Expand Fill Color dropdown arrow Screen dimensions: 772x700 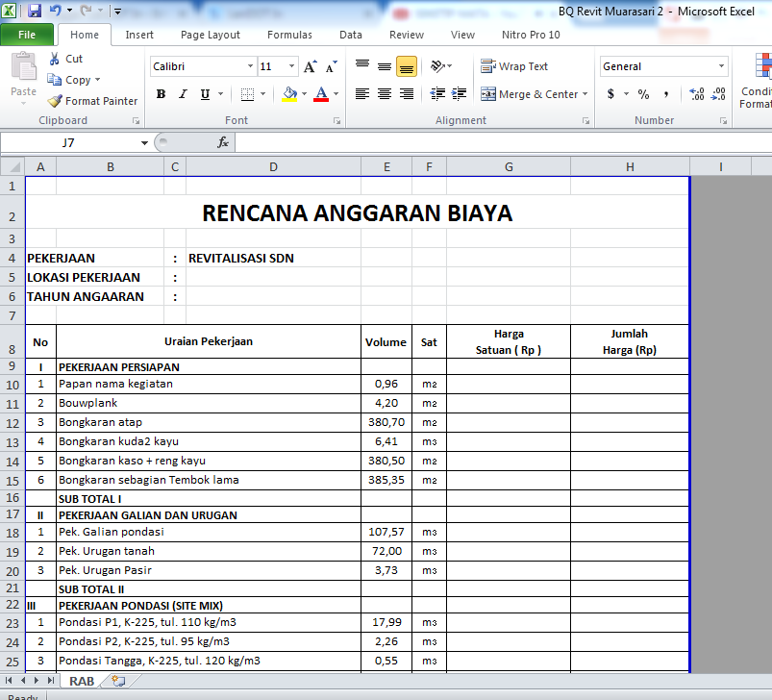[304, 94]
